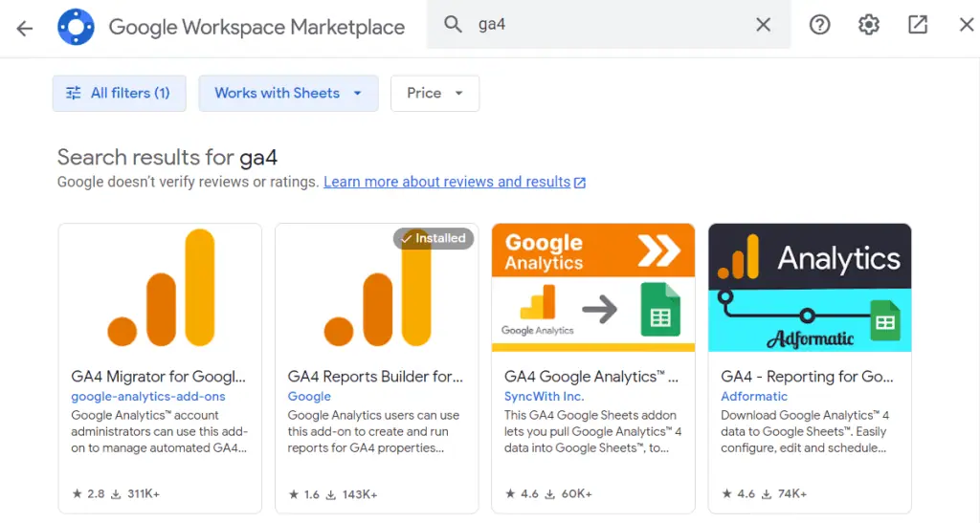Click the 1.6 star rating

[x=303, y=494]
